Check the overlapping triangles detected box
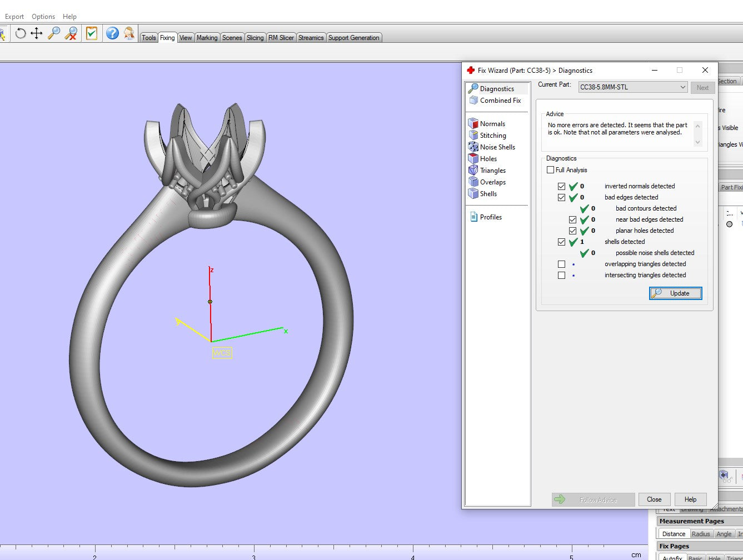Image resolution: width=743 pixels, height=560 pixels. [561, 264]
